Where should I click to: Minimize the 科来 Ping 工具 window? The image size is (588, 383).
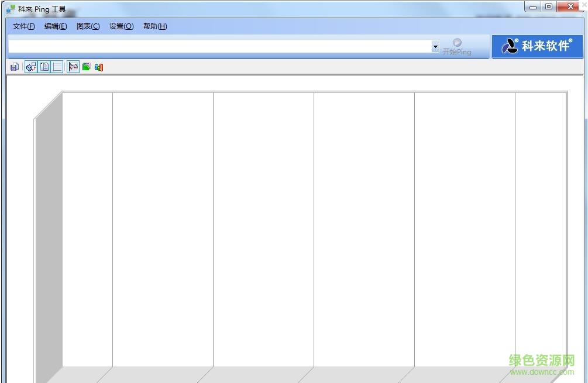pyautogui.click(x=533, y=7)
